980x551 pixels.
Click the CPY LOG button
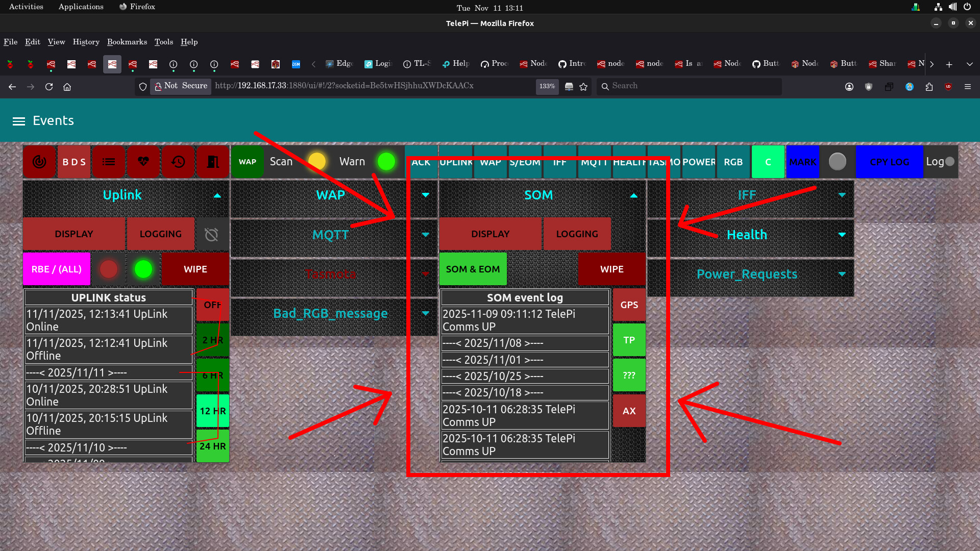889,162
